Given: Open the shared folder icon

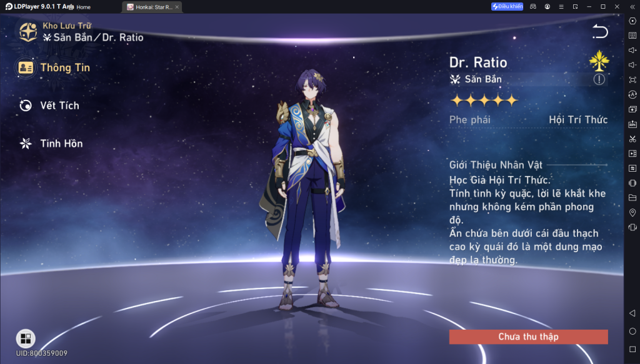Looking at the screenshot, I should tap(632, 198).
